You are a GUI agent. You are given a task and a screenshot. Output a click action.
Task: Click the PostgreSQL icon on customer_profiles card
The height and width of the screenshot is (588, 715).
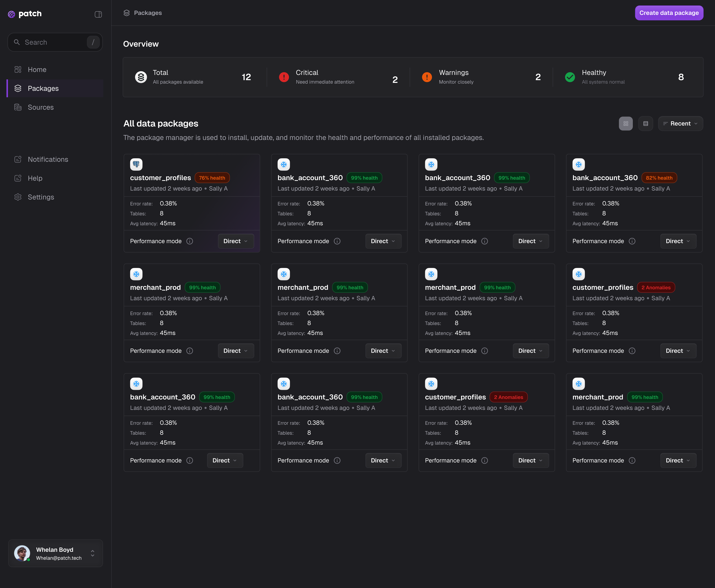click(136, 165)
